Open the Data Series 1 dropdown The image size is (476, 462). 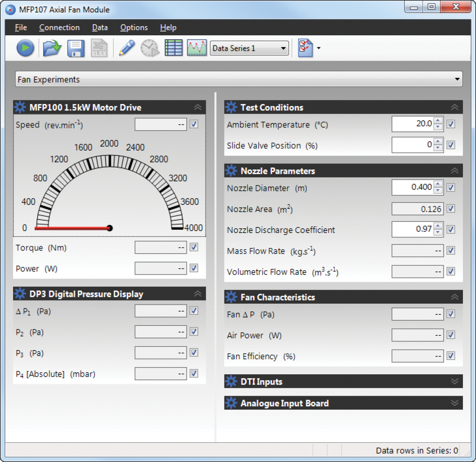[249, 48]
